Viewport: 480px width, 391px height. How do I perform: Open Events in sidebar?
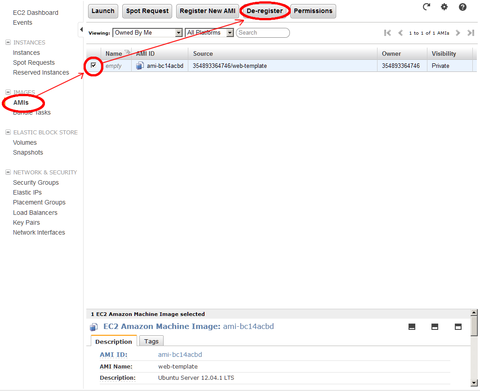[x=22, y=23]
